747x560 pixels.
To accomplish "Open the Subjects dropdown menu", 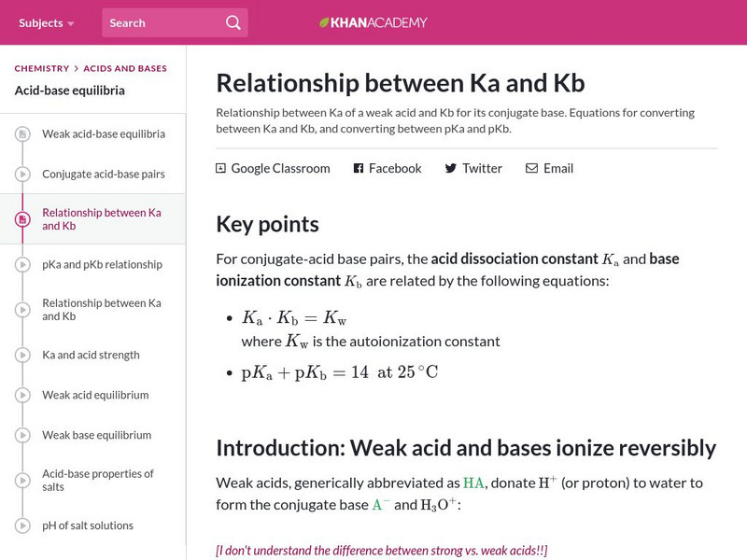I will pyautogui.click(x=46, y=22).
